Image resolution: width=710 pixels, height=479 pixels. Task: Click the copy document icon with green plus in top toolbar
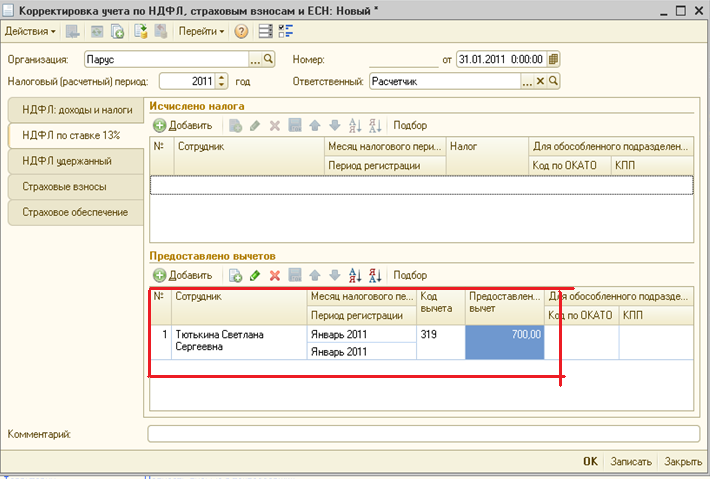coord(118,31)
